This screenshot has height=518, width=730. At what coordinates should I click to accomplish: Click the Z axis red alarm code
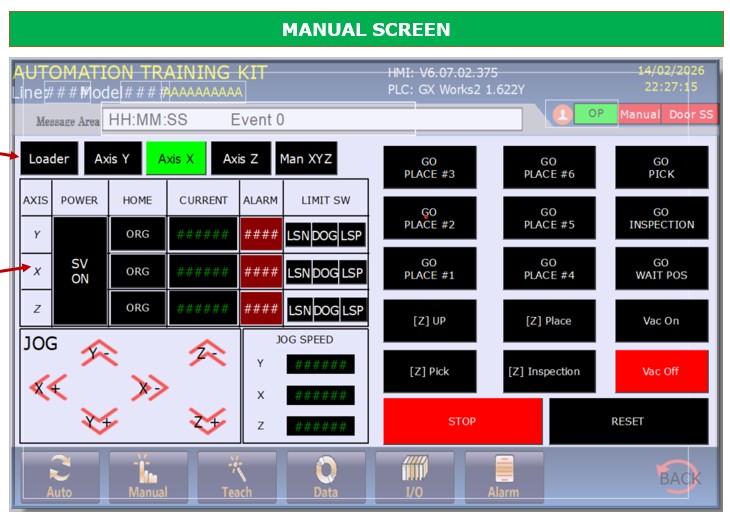(261, 308)
